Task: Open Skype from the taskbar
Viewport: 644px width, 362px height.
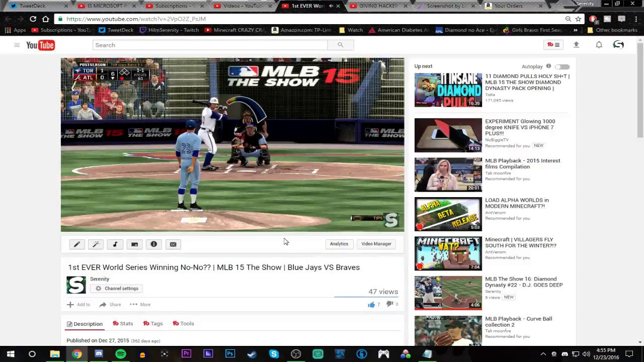Action: (x=274, y=354)
